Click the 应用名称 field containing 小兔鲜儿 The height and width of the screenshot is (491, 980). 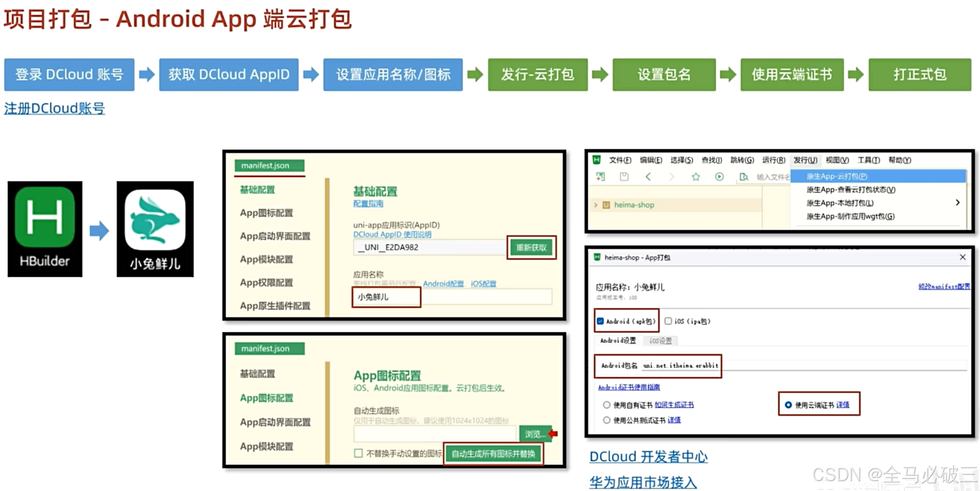(386, 297)
